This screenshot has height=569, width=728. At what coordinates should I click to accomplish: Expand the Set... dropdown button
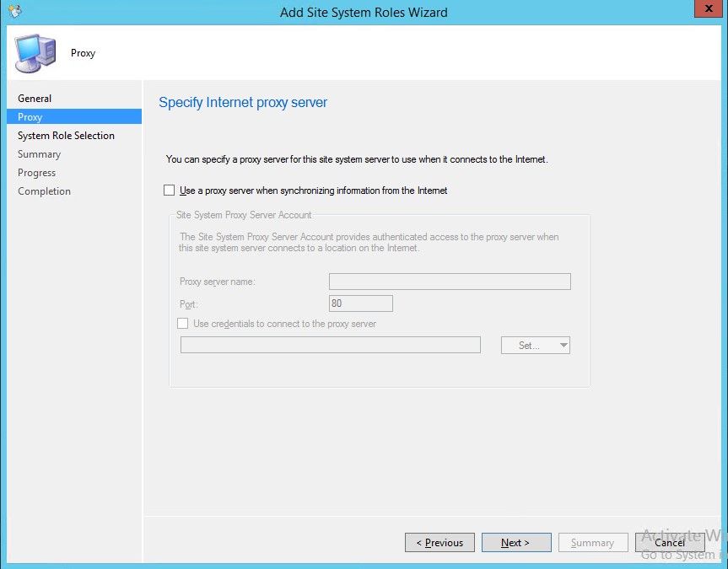click(x=536, y=345)
